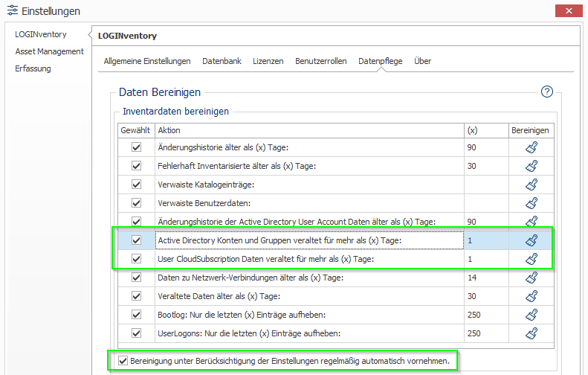
Task: Click the Einstellungen sliders icon in title bar
Action: [13, 10]
